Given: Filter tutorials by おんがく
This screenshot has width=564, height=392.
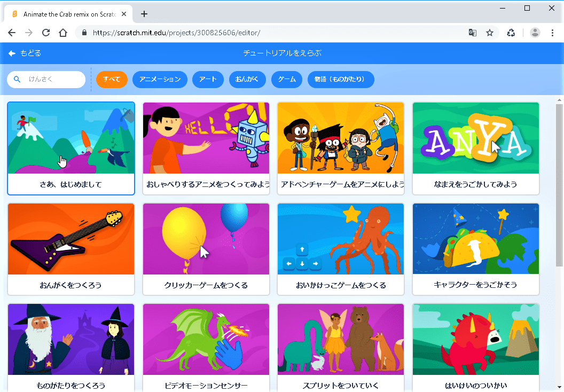Looking at the screenshot, I should [247, 80].
